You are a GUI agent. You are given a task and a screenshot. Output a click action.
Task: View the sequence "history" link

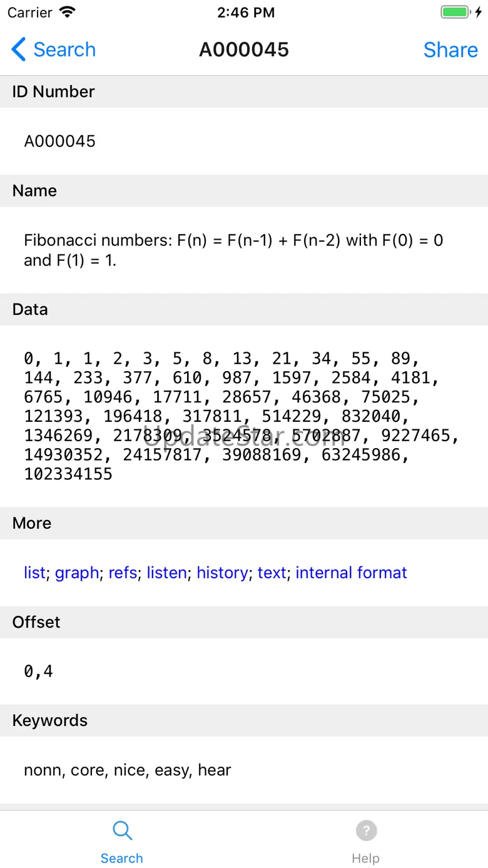pos(222,573)
